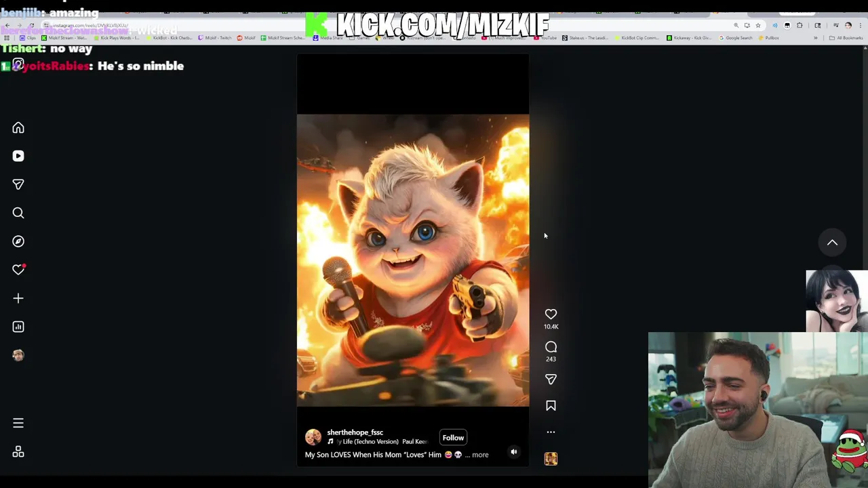The height and width of the screenshot is (488, 868).
Task: Mute or unmute the reel audio
Action: coord(513,452)
